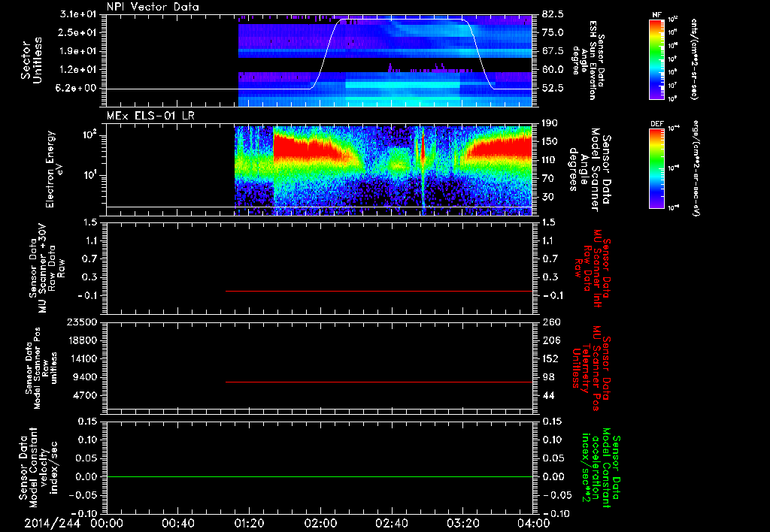Click the 4700 scanner position axis value
Viewport: 770px width, 532px height.
click(84, 395)
